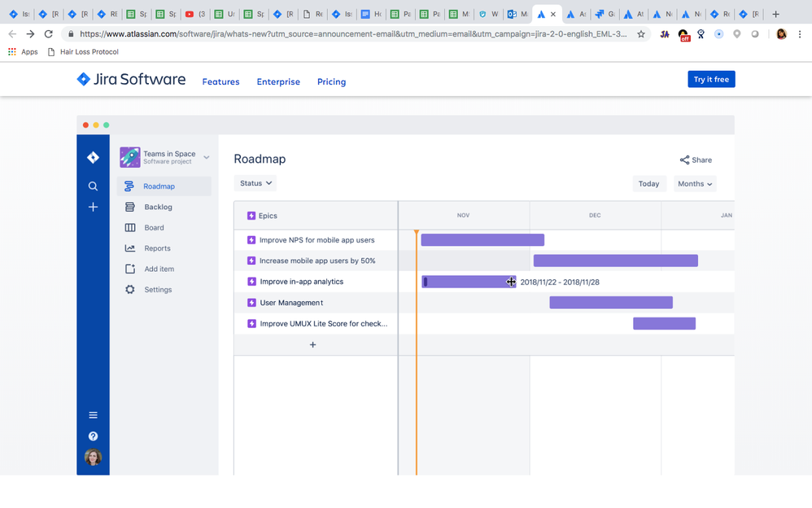The width and height of the screenshot is (812, 508).
Task: Click the epic icon for Improve UMUX Lite Score
Action: [251, 323]
